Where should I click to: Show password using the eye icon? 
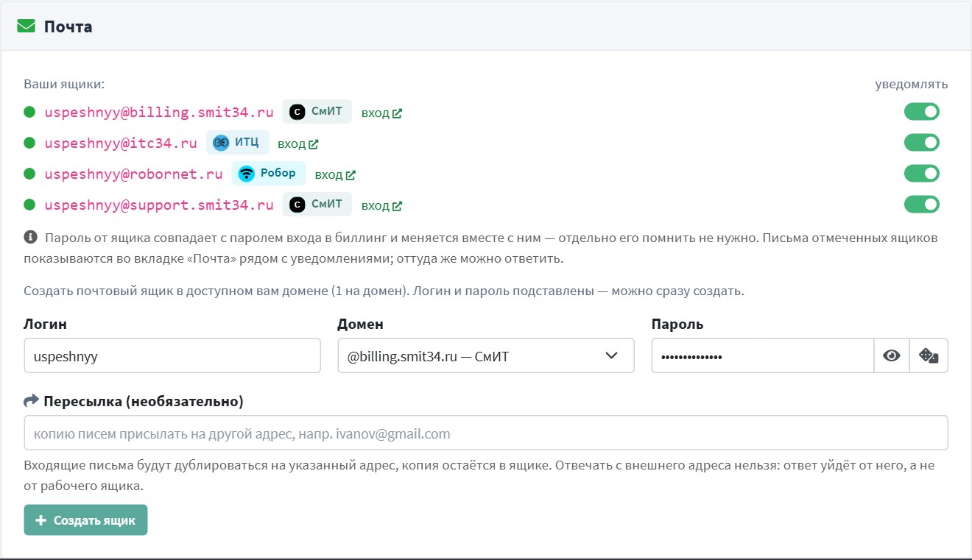pyautogui.click(x=892, y=356)
